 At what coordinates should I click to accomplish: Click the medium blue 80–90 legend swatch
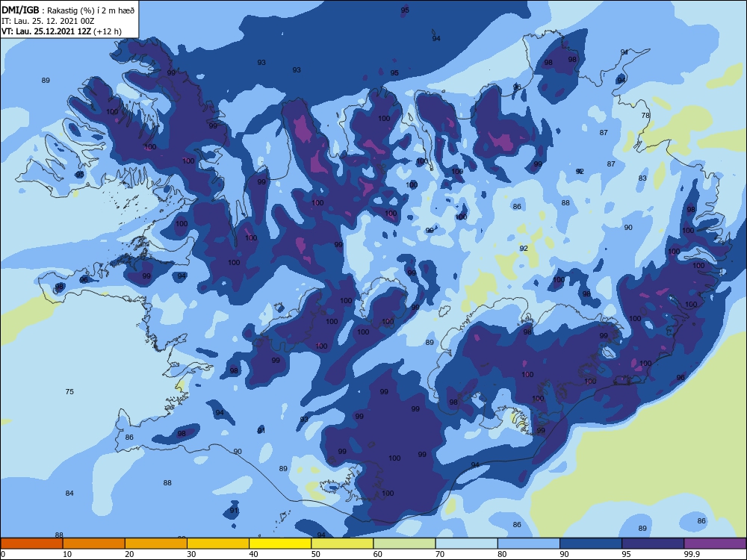pyautogui.click(x=529, y=544)
